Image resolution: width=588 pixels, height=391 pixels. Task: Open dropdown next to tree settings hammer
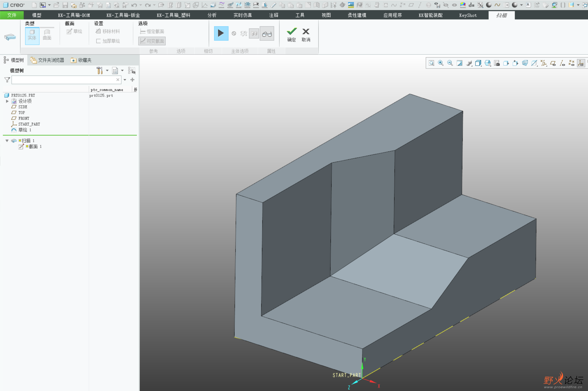[107, 70]
